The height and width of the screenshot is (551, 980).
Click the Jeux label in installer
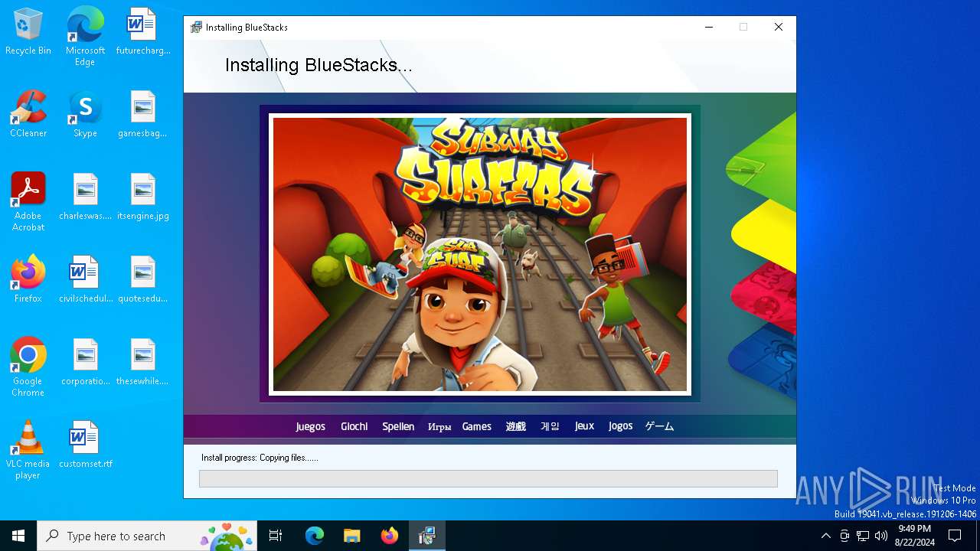click(x=584, y=426)
